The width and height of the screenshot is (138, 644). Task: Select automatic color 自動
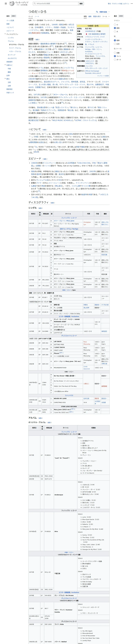[x=115, y=53]
